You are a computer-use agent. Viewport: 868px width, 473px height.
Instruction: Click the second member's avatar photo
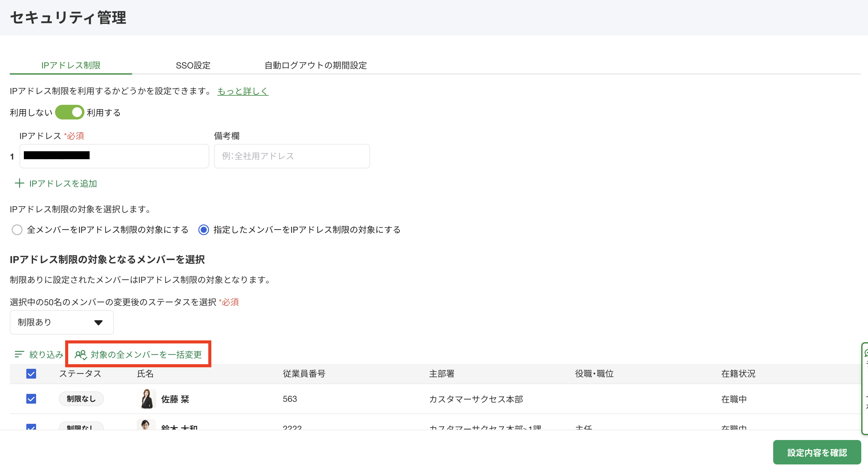tap(146, 425)
